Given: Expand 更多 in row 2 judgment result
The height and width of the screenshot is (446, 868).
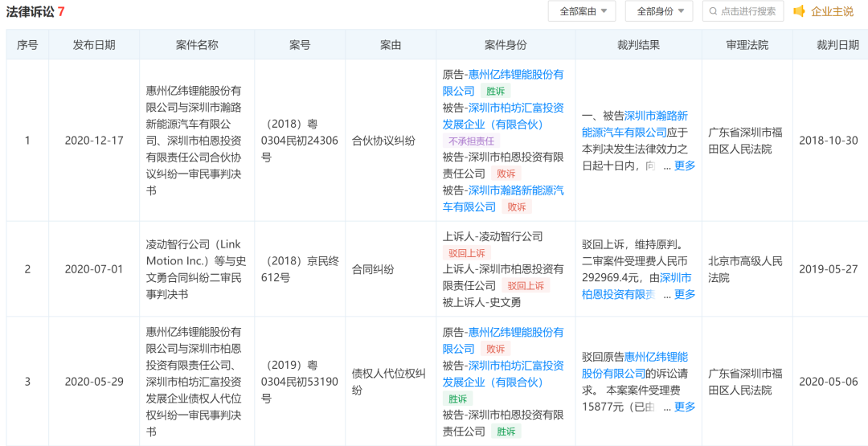Looking at the screenshot, I should 685,294.
